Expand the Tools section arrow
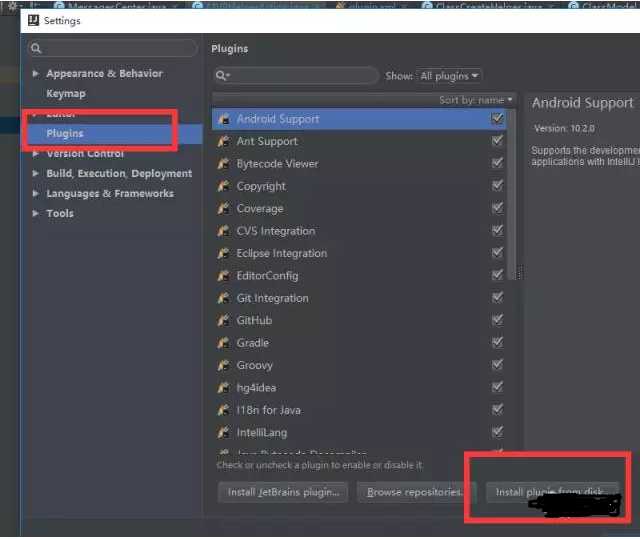This screenshot has height=539, width=640. tap(36, 213)
